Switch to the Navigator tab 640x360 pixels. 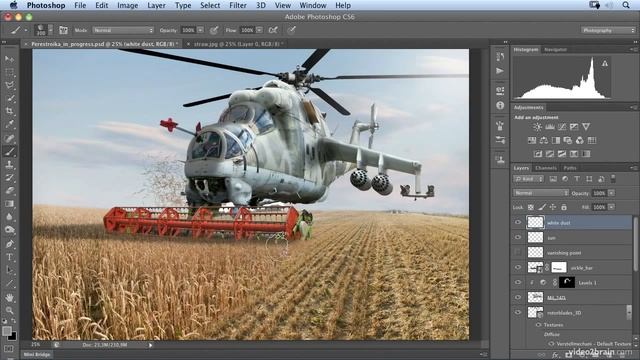[556, 49]
